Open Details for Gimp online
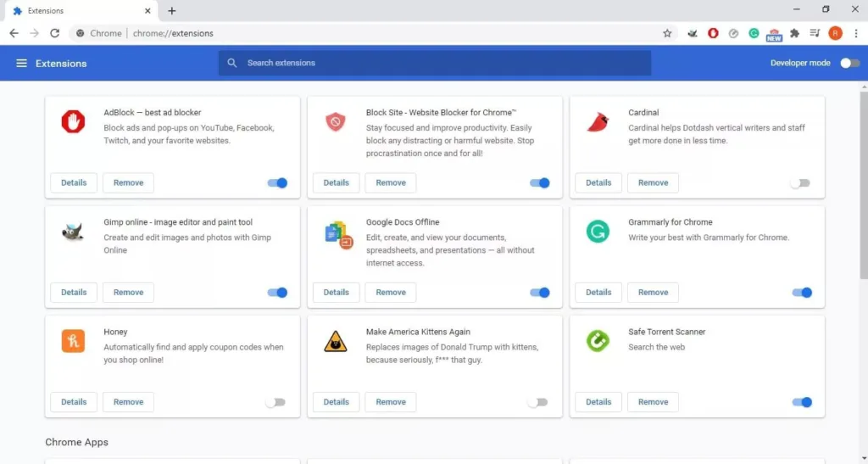The height and width of the screenshot is (464, 868). coord(74,293)
